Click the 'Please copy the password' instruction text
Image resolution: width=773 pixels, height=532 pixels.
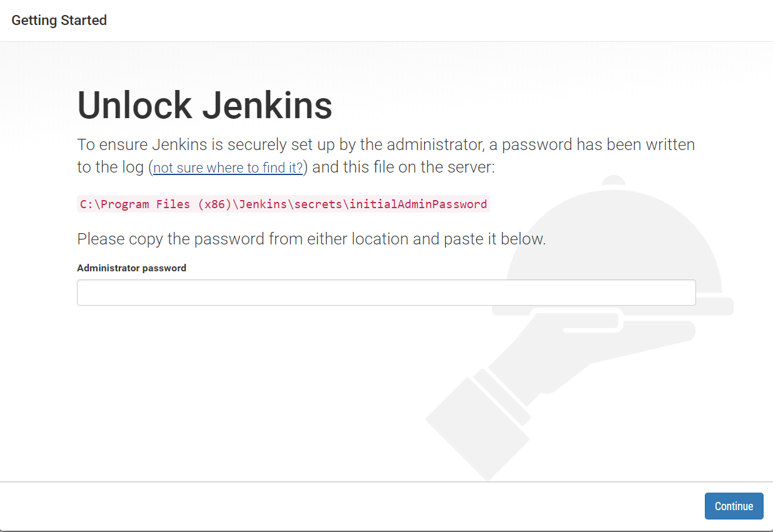click(x=311, y=239)
